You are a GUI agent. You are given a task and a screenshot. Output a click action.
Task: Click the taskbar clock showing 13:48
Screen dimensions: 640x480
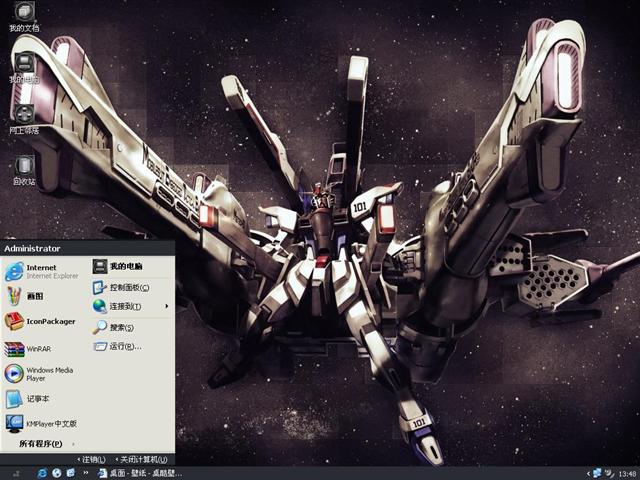click(627, 474)
